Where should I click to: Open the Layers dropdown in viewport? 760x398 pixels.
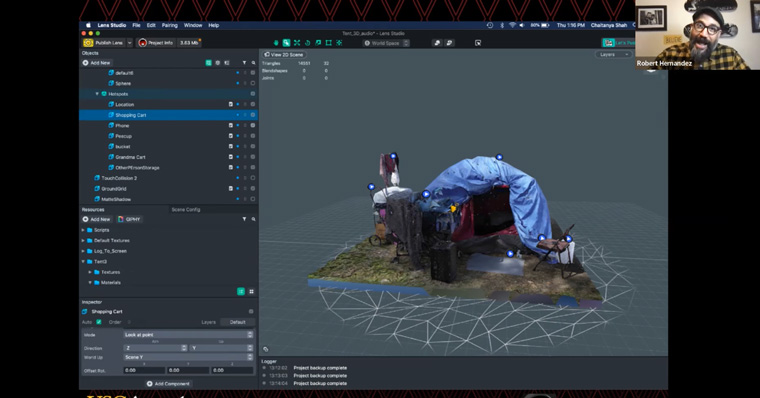tap(613, 55)
